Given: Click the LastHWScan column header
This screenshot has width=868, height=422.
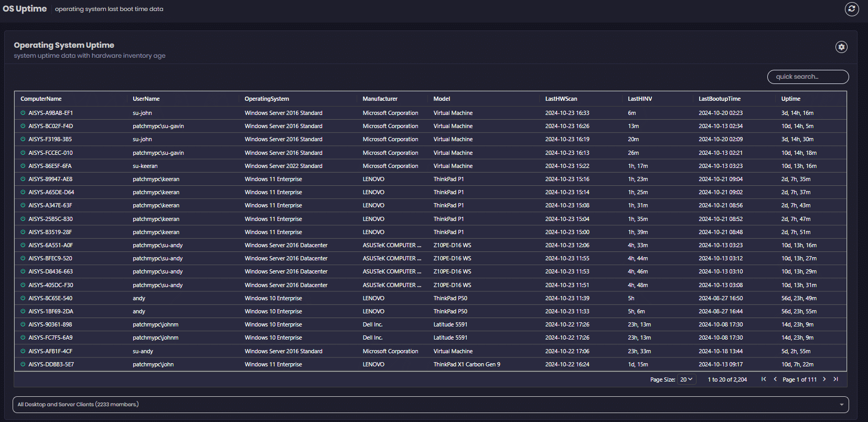Looking at the screenshot, I should point(561,99).
